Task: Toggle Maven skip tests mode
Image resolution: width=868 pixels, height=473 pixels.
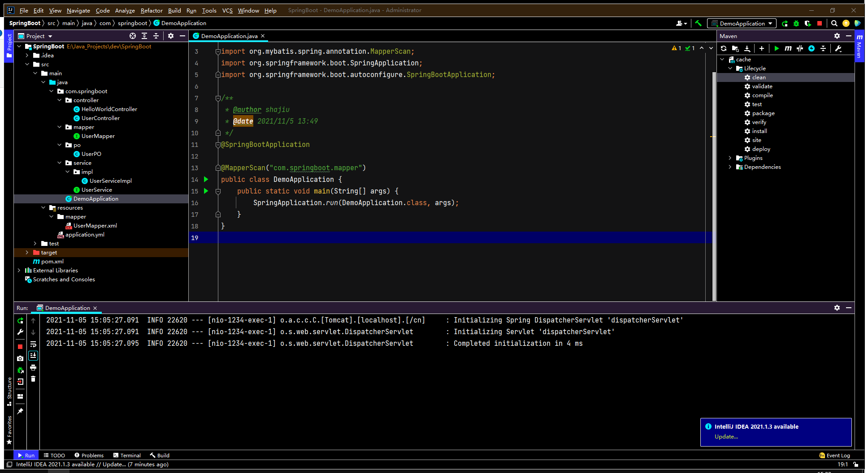Action: coord(812,48)
